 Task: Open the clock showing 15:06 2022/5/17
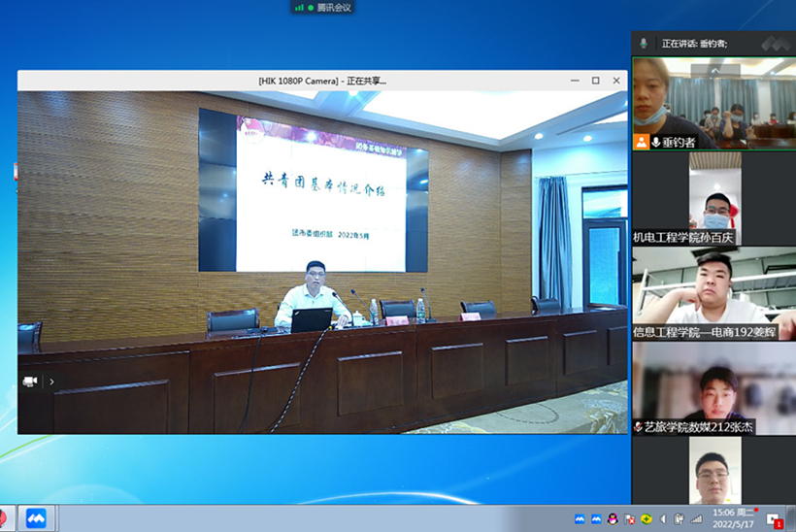point(734,518)
